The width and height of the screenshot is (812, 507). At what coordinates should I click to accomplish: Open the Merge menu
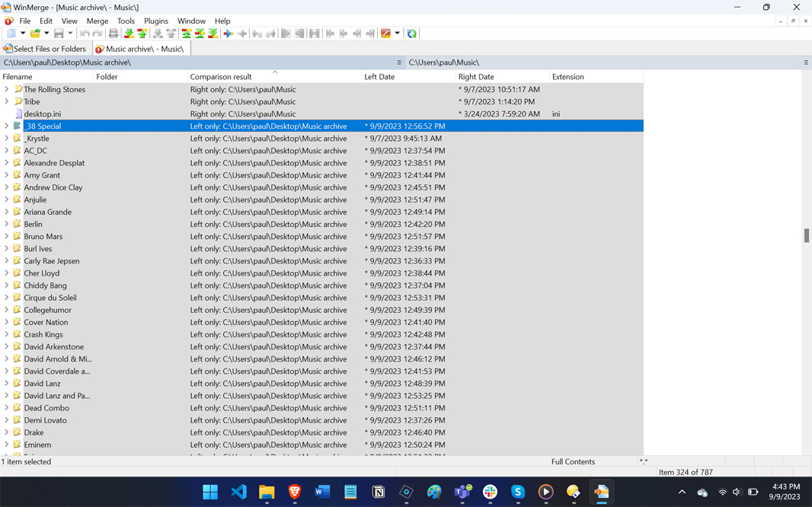tap(98, 21)
